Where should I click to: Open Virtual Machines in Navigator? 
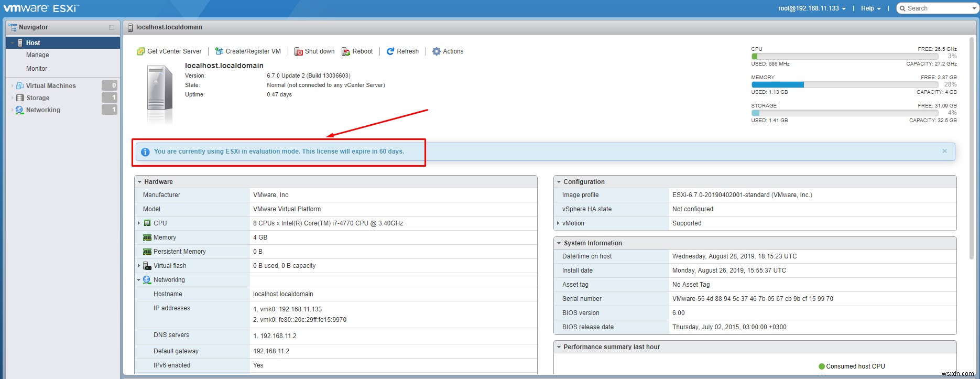(x=51, y=86)
